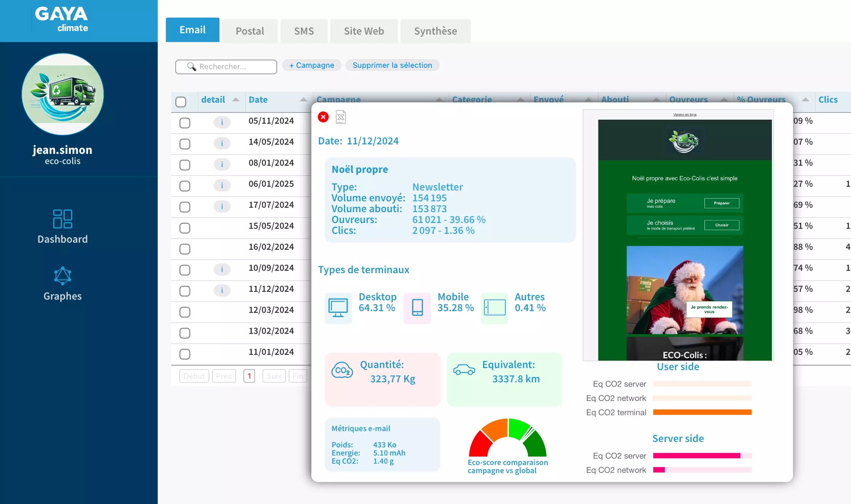
Task: Open detail info for 10/09/2024 row
Action: (222, 270)
